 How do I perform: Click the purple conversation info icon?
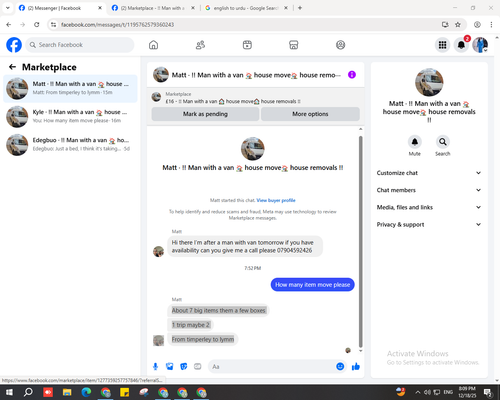click(x=352, y=75)
